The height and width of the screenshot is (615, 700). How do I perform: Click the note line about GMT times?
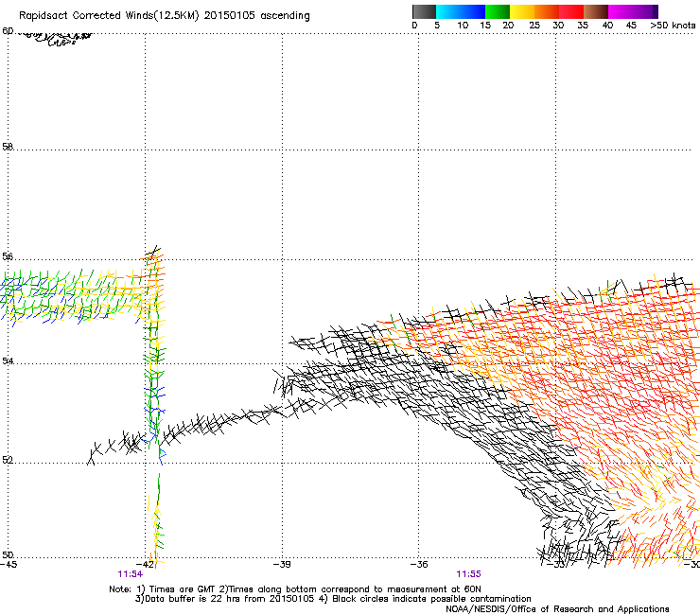tap(295, 589)
